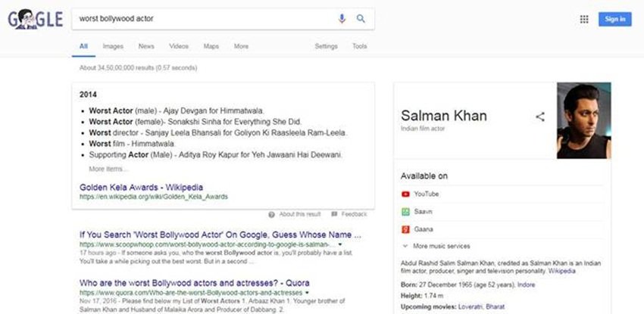Open the More search tab menu
The height and width of the screenshot is (314, 644).
click(241, 46)
